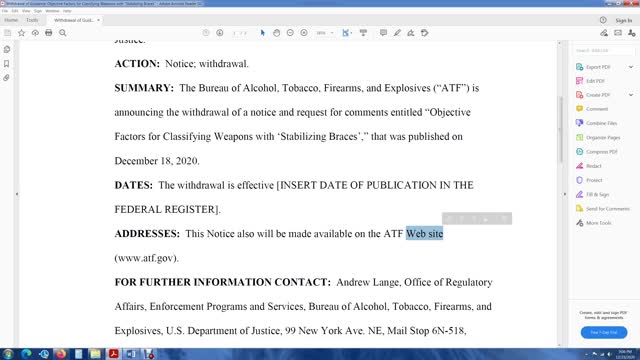The height and width of the screenshot is (360, 640).
Task: Open Compress PDF tool
Action: click(597, 151)
